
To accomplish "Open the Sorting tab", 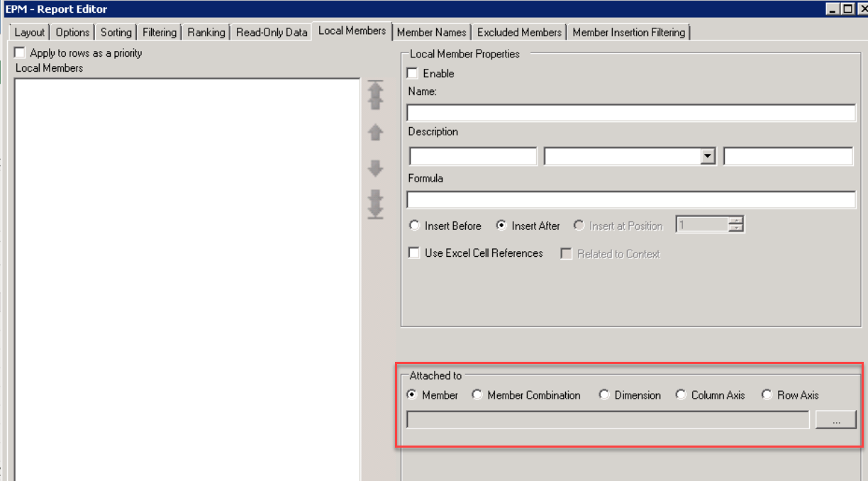I will [116, 32].
